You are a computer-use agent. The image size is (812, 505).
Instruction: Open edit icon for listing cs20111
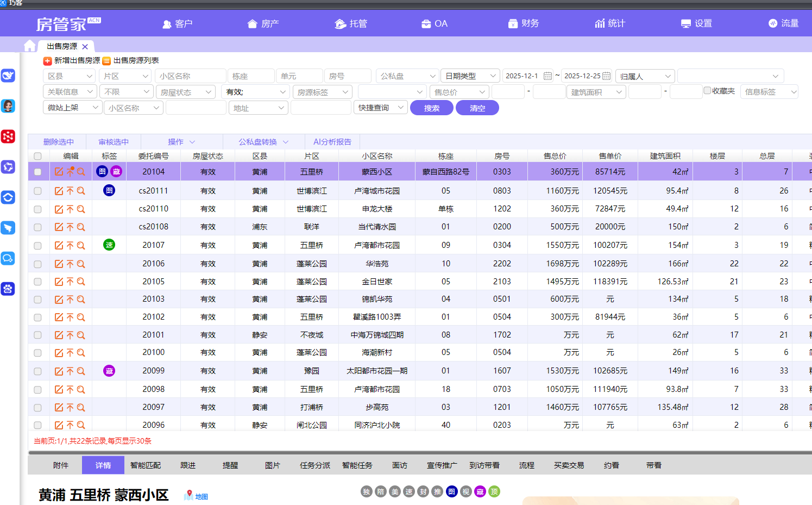[59, 191]
